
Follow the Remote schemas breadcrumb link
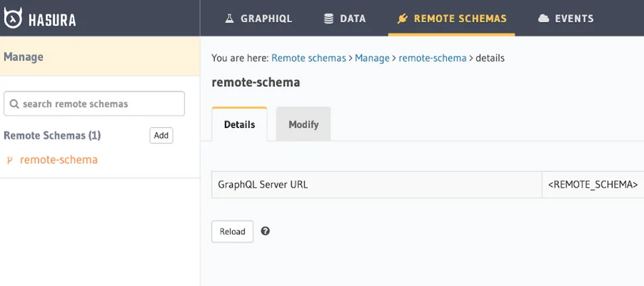[309, 58]
